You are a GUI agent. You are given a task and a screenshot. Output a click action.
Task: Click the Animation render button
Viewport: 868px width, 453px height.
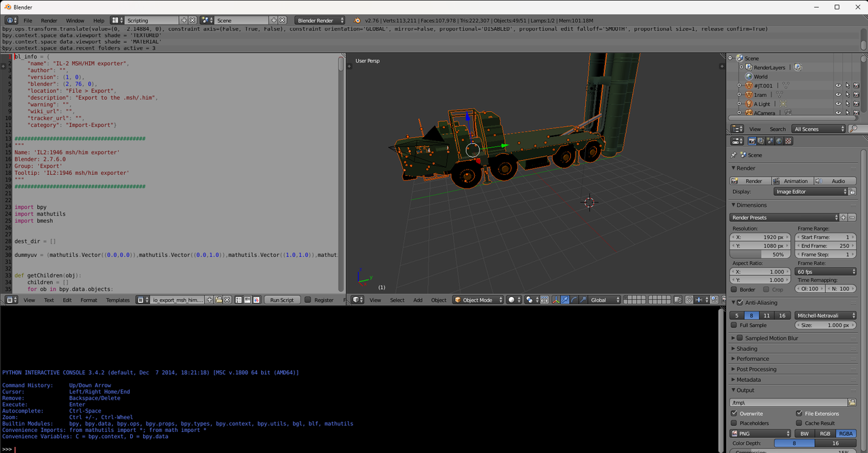pos(791,181)
